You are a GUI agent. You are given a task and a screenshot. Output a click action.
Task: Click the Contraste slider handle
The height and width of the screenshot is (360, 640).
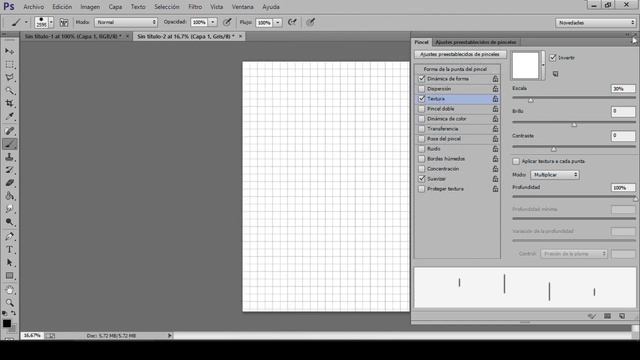pos(554,149)
